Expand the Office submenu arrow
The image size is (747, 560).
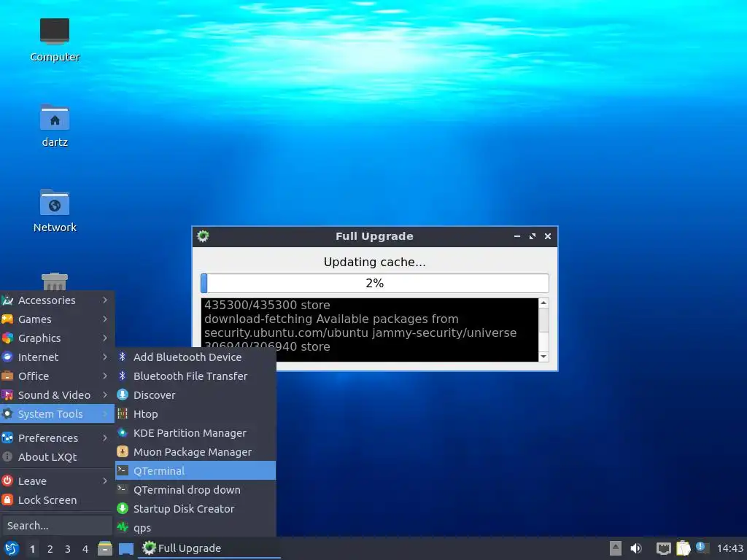(x=105, y=376)
